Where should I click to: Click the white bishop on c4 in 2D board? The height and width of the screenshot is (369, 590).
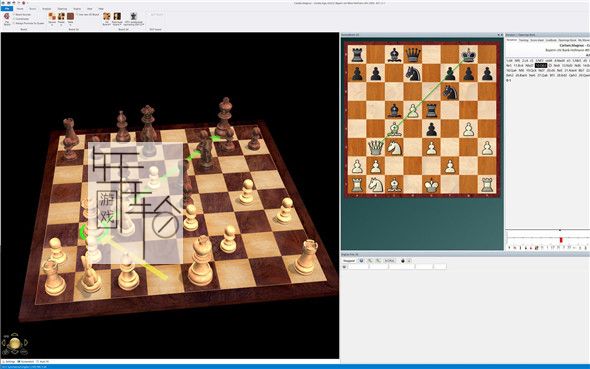[394, 129]
